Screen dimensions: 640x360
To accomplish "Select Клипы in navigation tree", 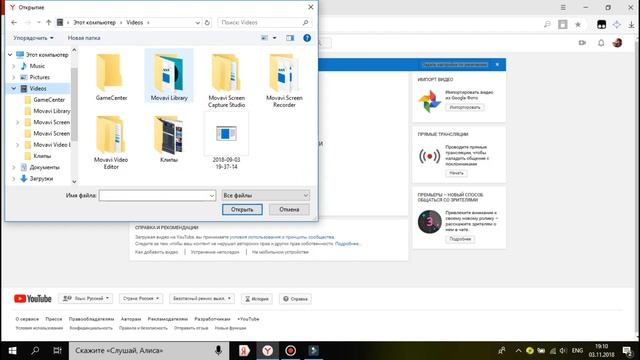I will [x=42, y=156].
